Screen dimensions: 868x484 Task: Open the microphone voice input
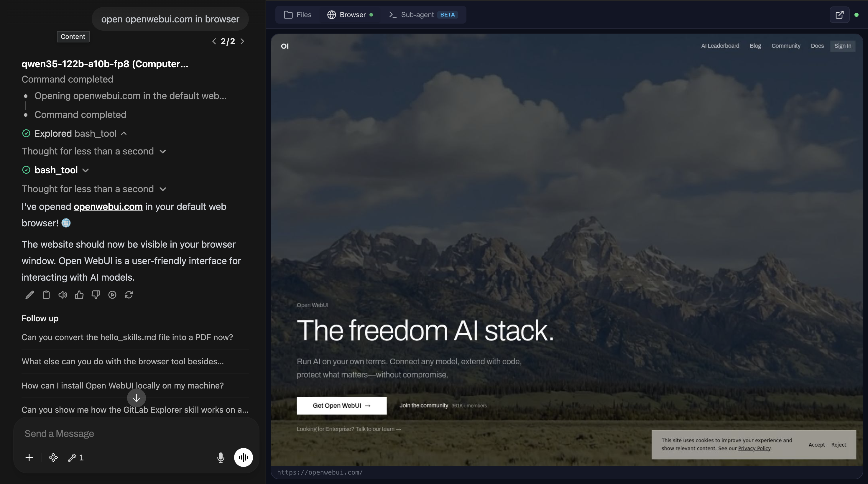(x=221, y=457)
